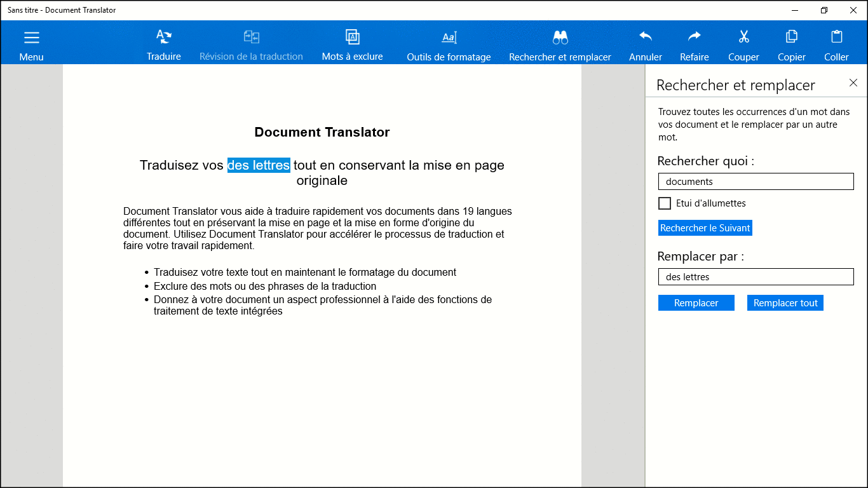Click the Remplacer tout button
868x488 pixels.
(785, 303)
